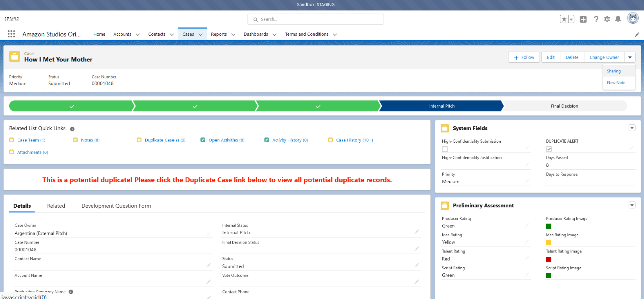Toggle the DUPLICATE ALERT checkbox

click(549, 149)
